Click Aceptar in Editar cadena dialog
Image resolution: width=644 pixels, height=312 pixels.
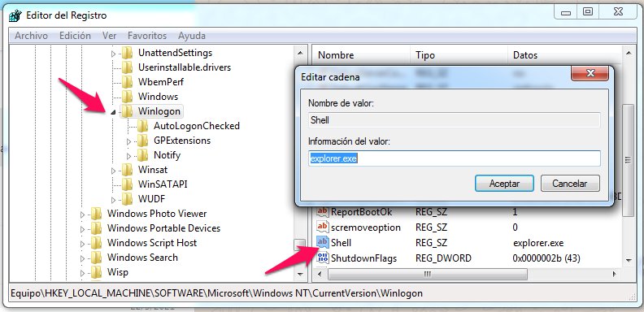[x=504, y=184]
